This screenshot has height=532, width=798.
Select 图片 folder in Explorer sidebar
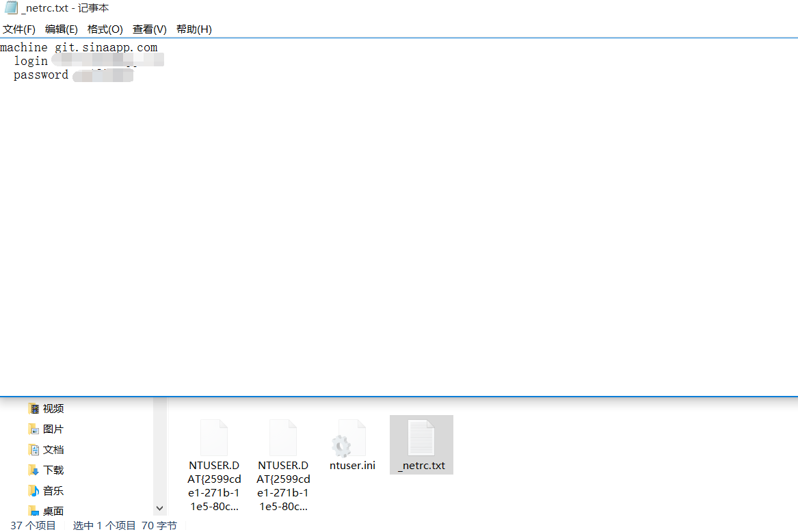pyautogui.click(x=46, y=429)
